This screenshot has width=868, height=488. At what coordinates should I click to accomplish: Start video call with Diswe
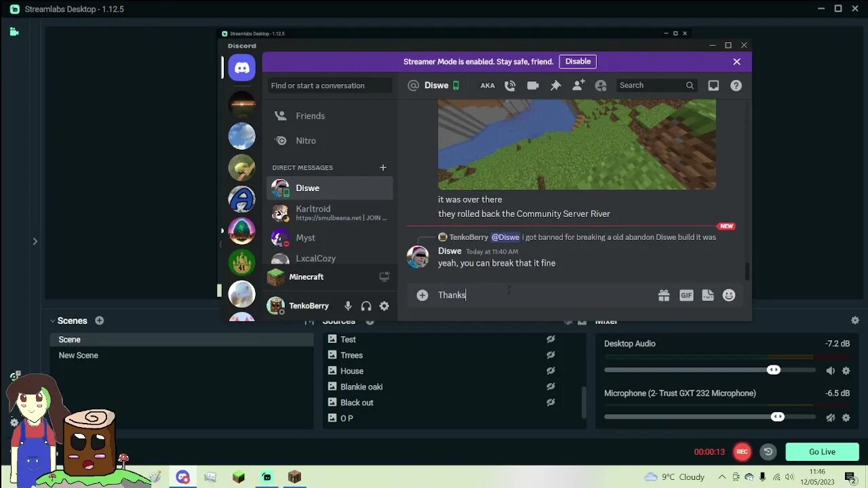pyautogui.click(x=533, y=85)
